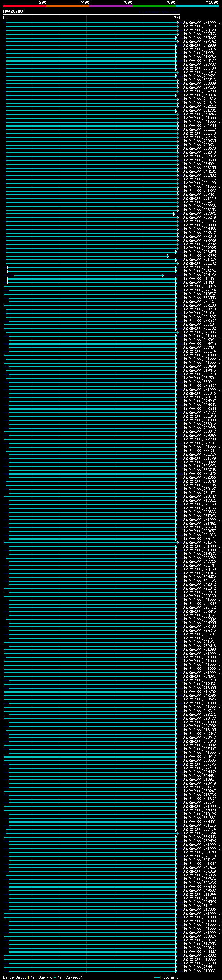Viewport: 222px width, 980px height.
Task: Click the white query sequence ruler bar
Action: pyautogui.click(x=92, y=14)
